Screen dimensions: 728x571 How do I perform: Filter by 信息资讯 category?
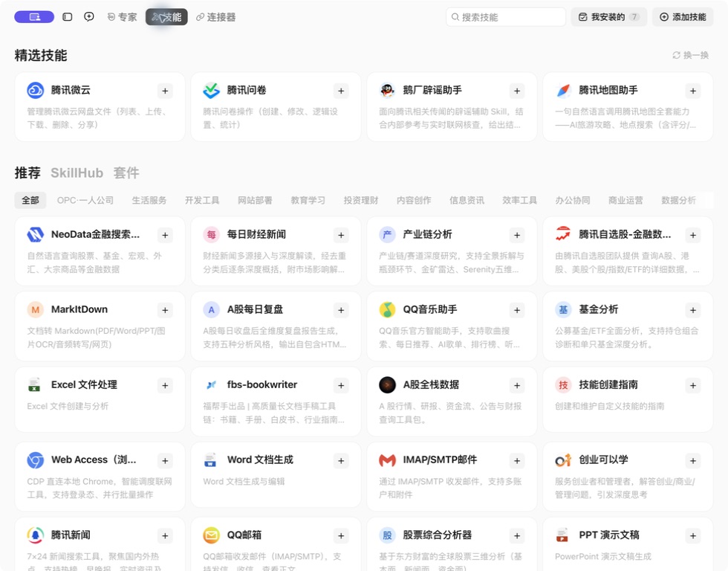[x=467, y=200]
